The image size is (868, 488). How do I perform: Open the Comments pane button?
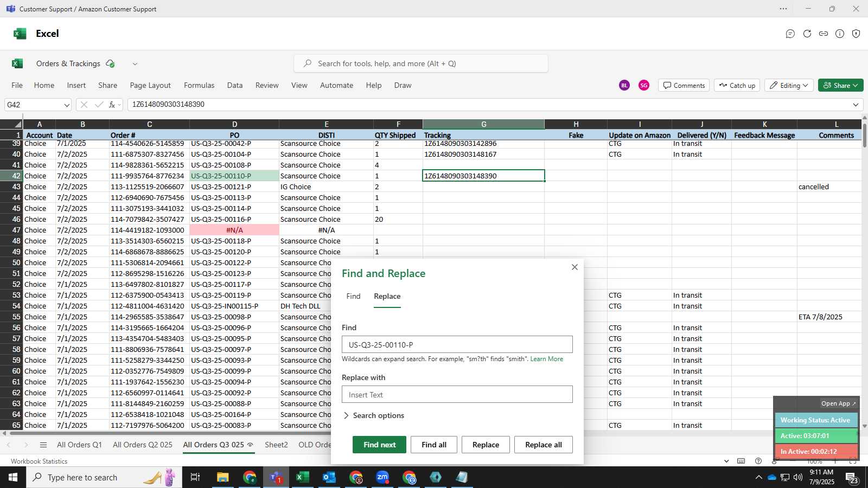point(684,85)
